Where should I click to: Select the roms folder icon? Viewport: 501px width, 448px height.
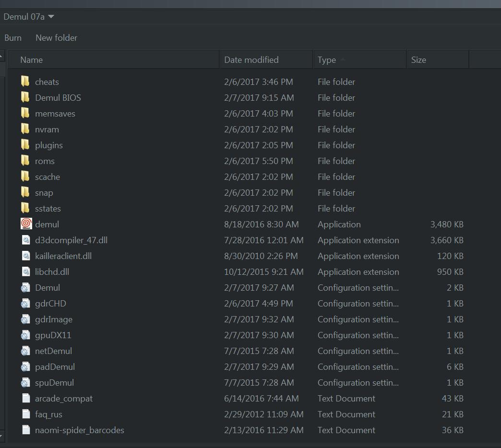point(25,161)
